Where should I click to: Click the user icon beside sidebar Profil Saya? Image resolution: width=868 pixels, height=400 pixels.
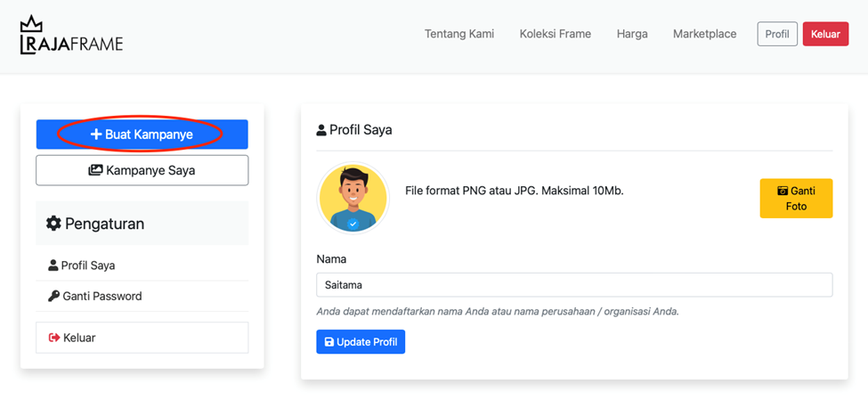(53, 265)
